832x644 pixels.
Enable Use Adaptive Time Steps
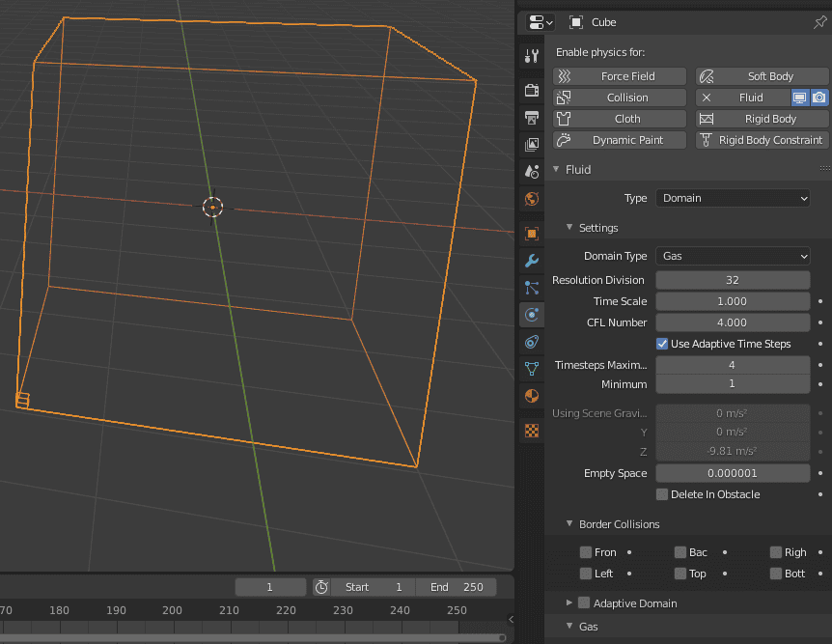pyautogui.click(x=664, y=343)
